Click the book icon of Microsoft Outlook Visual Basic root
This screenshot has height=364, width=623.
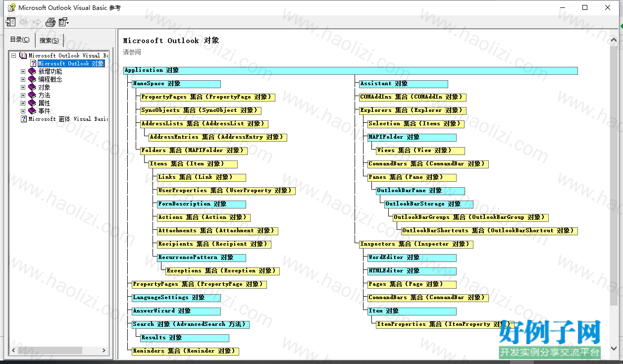pyautogui.click(x=23, y=55)
